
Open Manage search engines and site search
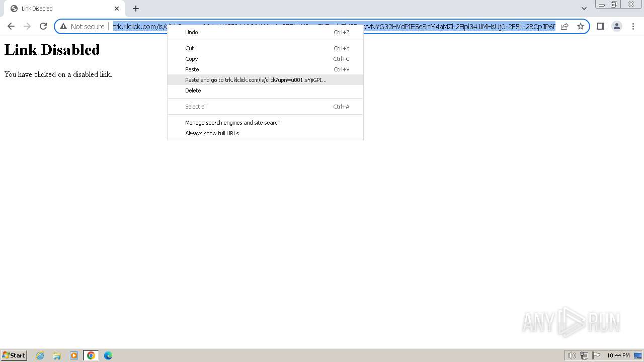click(265, 123)
